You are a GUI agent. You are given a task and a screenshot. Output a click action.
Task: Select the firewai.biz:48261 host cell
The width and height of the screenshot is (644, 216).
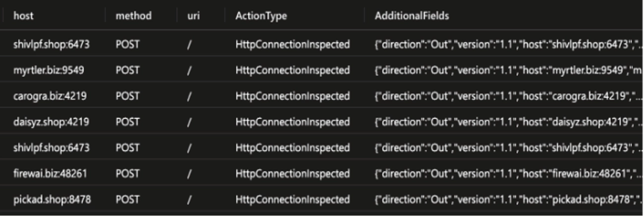tap(52, 173)
